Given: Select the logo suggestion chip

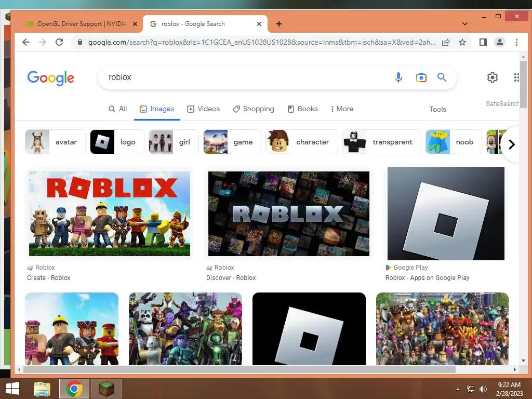Looking at the screenshot, I should (x=117, y=142).
